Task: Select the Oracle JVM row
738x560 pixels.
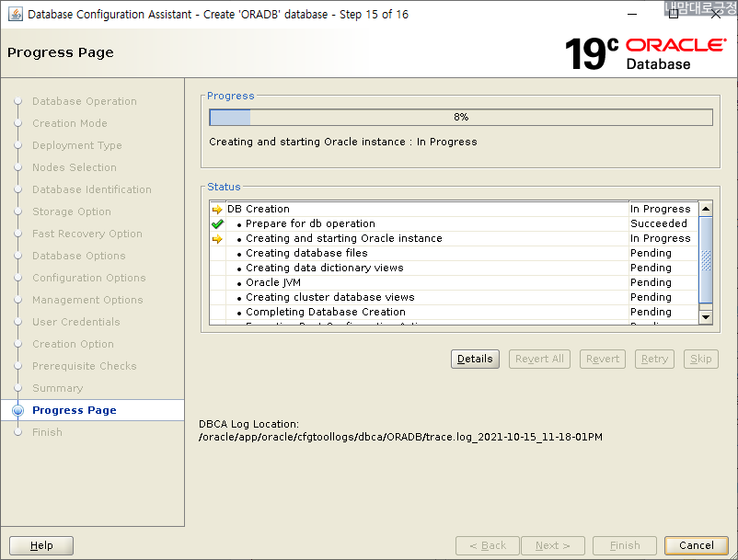Action: click(x=455, y=282)
